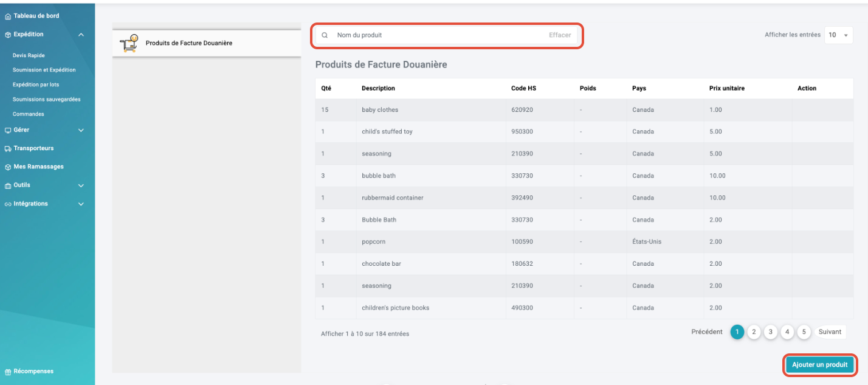Click the Action column header
The width and height of the screenshot is (868, 385).
tap(807, 88)
